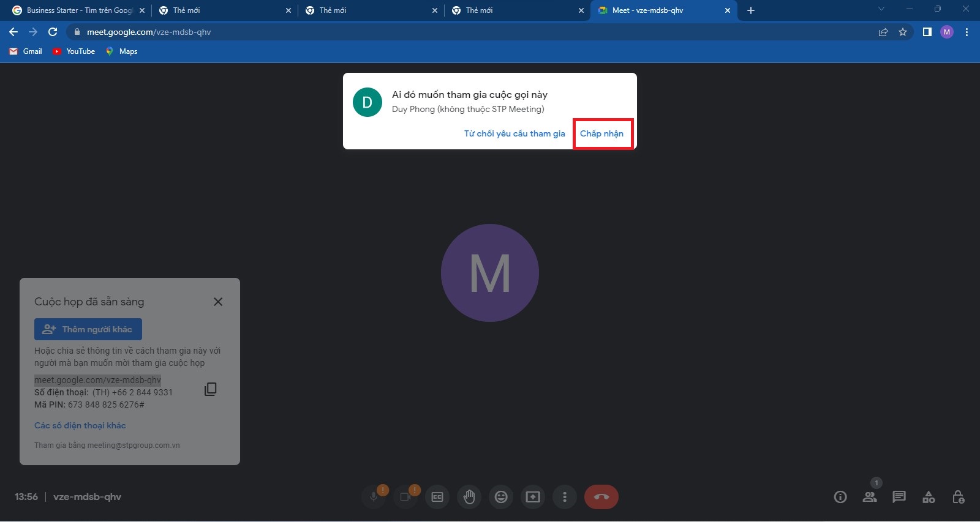The height and width of the screenshot is (522, 980).
Task: Open meeting details info icon
Action: pos(840,497)
